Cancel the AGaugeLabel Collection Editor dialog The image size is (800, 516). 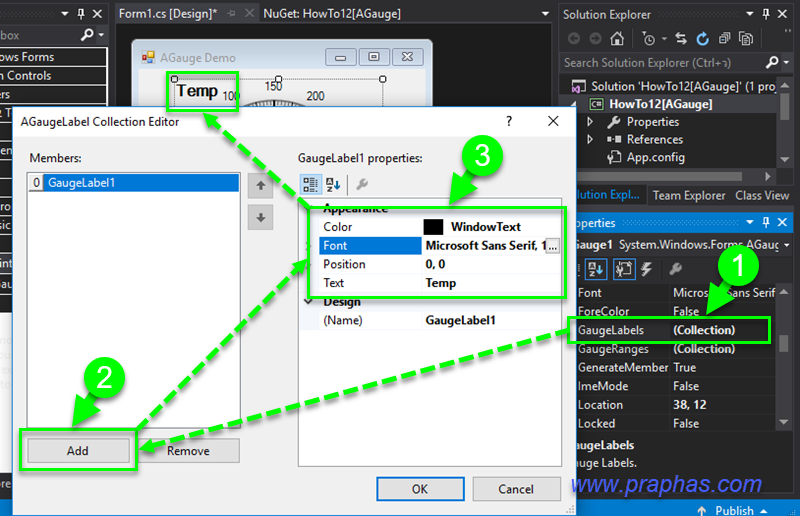coord(516,489)
